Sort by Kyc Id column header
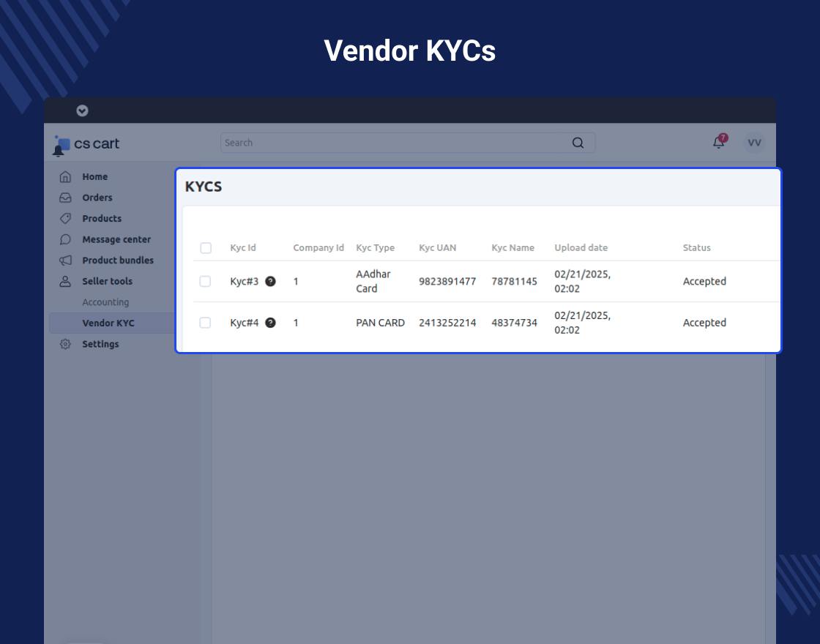 click(x=243, y=248)
